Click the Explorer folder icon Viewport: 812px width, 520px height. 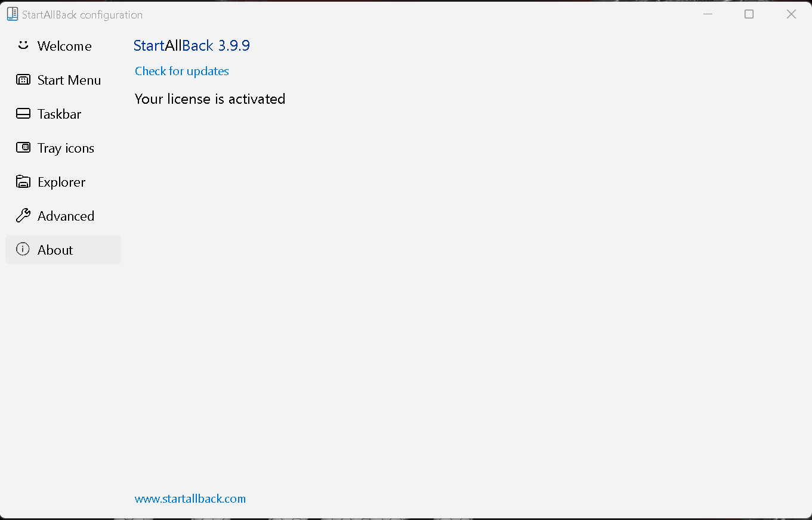[x=23, y=181]
